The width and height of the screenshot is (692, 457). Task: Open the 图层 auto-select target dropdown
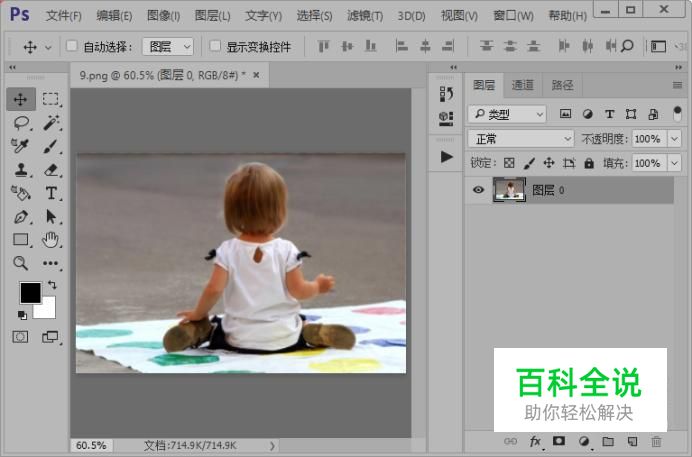tap(168, 46)
